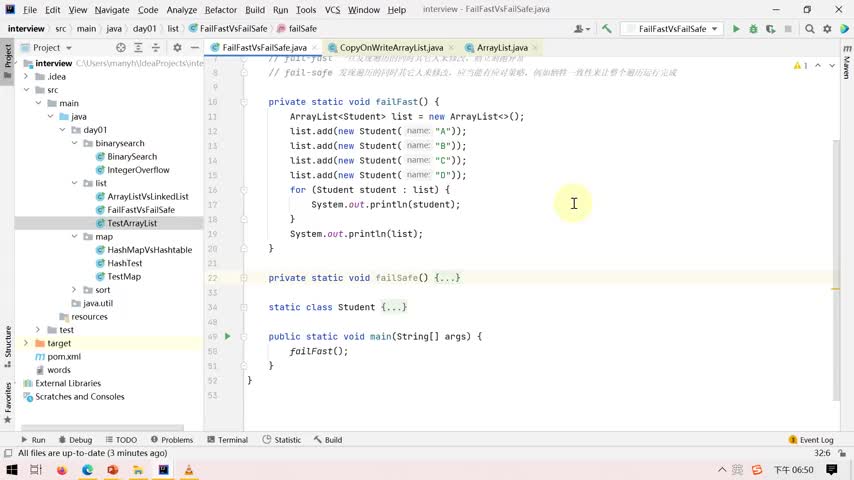854x480 pixels.
Task: Collapse all in Project panel
Action: pos(156,48)
